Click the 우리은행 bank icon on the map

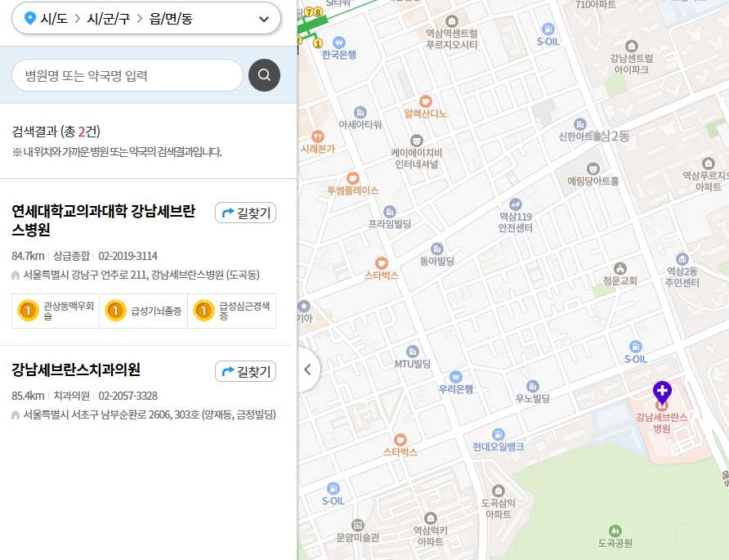456,377
